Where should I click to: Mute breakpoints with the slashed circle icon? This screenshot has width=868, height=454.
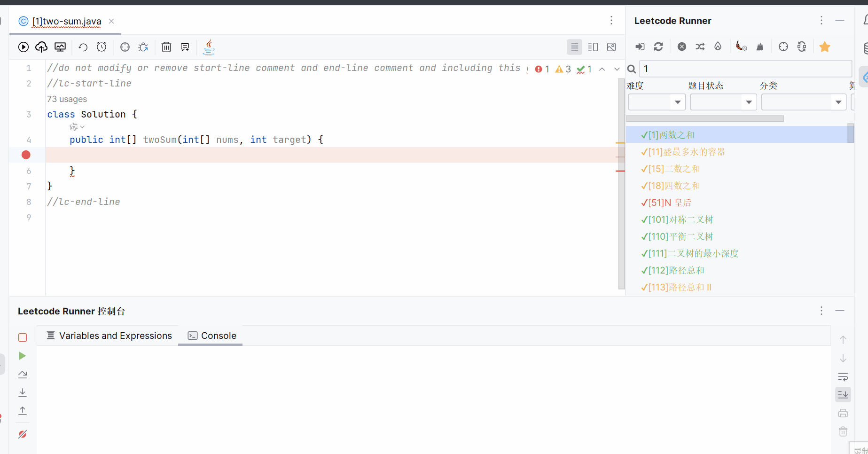tap(23, 434)
